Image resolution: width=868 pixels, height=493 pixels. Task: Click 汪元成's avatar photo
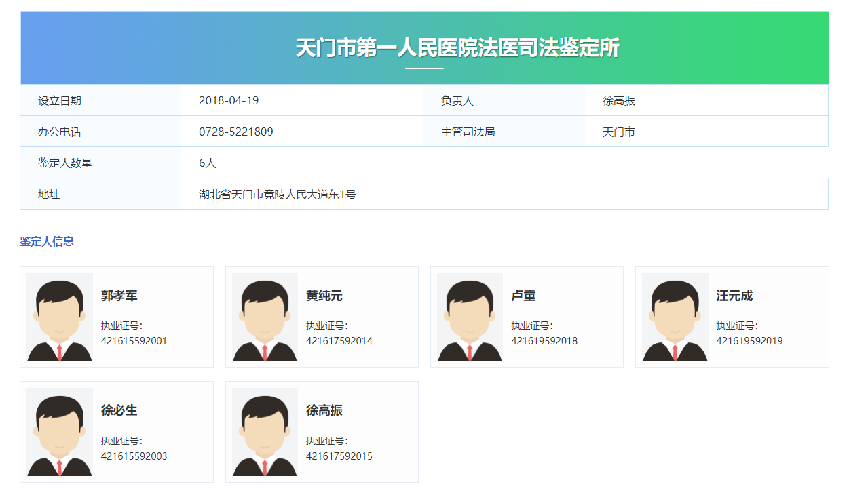coord(675,317)
